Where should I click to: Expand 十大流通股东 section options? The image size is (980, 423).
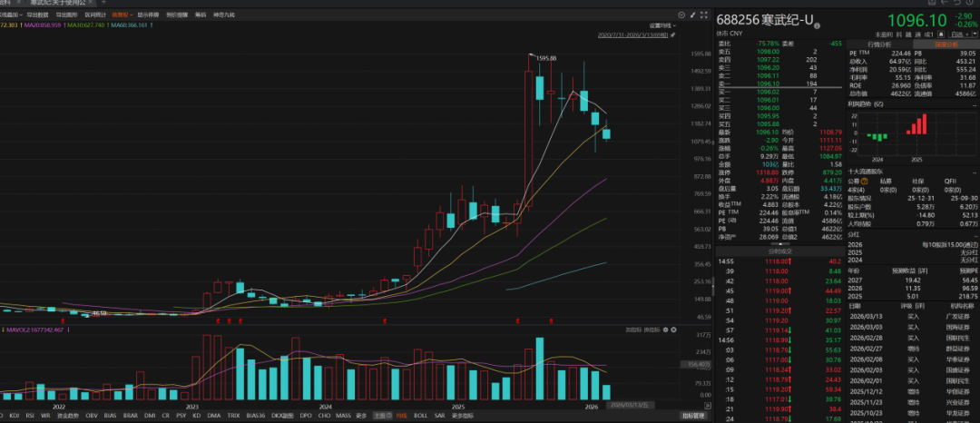click(975, 172)
